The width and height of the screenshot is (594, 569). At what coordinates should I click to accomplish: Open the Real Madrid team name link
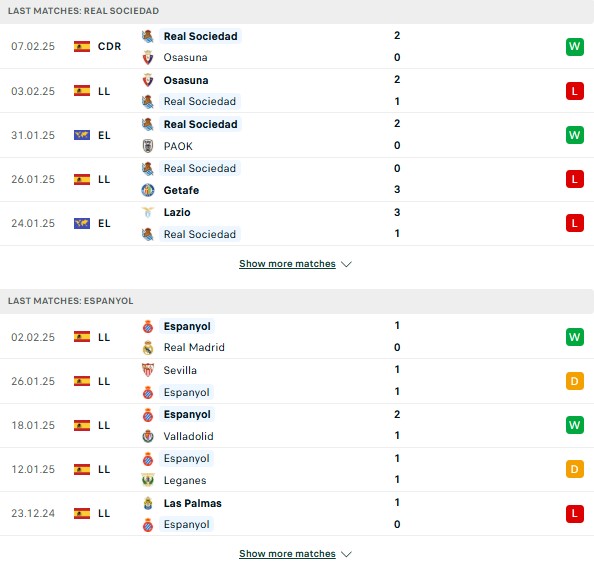(194, 347)
